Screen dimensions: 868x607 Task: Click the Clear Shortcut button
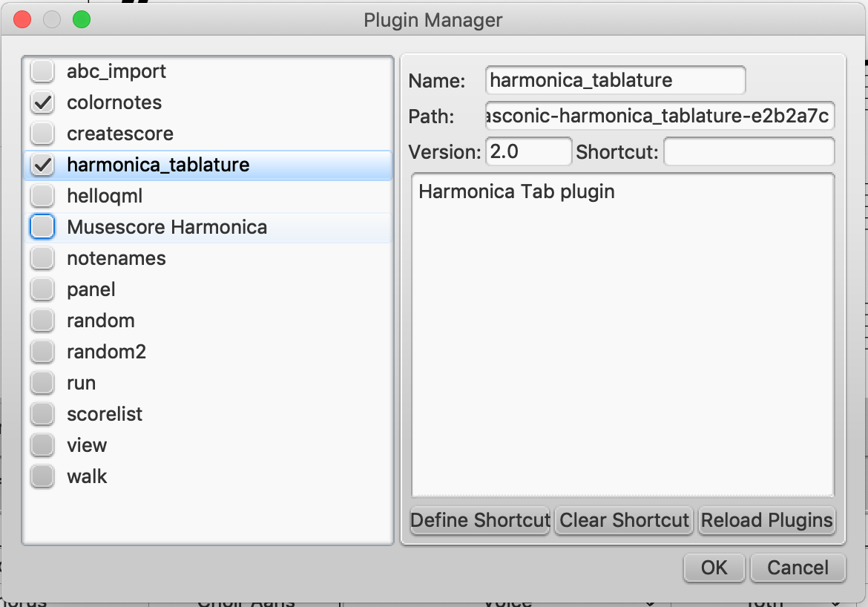624,521
